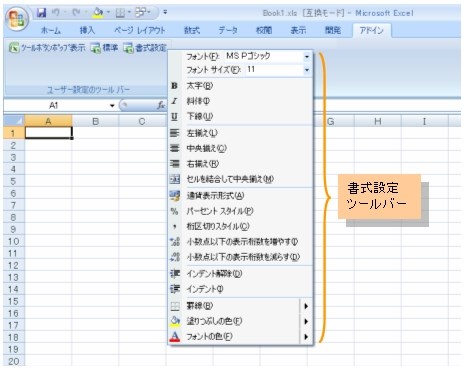Toggle Underline (下線) formatting
This screenshot has width=465, height=370.
(174, 116)
